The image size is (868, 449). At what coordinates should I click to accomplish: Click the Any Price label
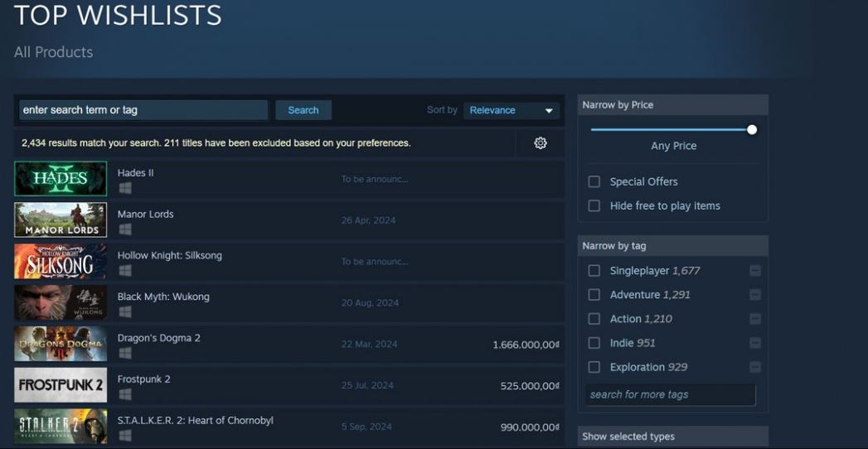click(x=674, y=146)
